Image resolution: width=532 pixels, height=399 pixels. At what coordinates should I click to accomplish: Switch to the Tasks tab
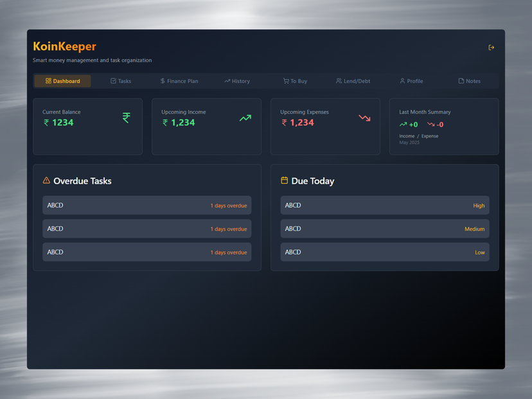tap(121, 81)
